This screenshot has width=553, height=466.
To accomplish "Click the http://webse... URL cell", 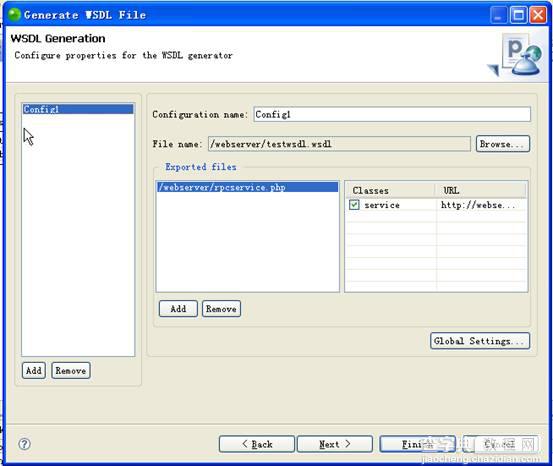I will click(481, 205).
